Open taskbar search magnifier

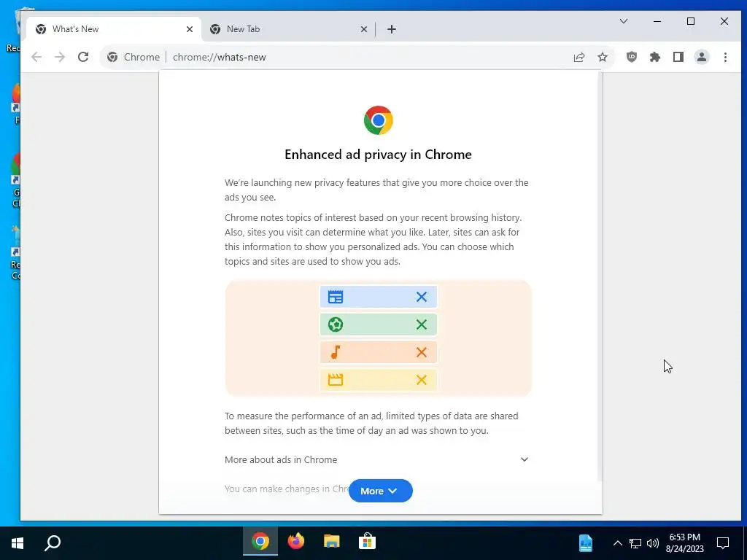point(53,542)
